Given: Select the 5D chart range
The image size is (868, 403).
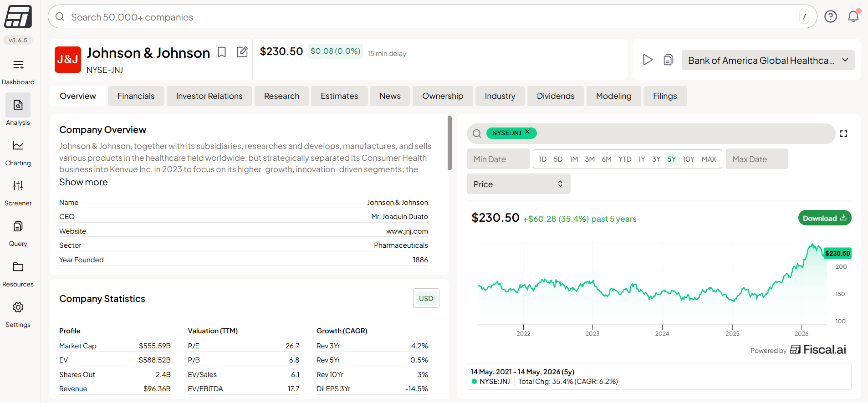Looking at the screenshot, I should point(558,159).
